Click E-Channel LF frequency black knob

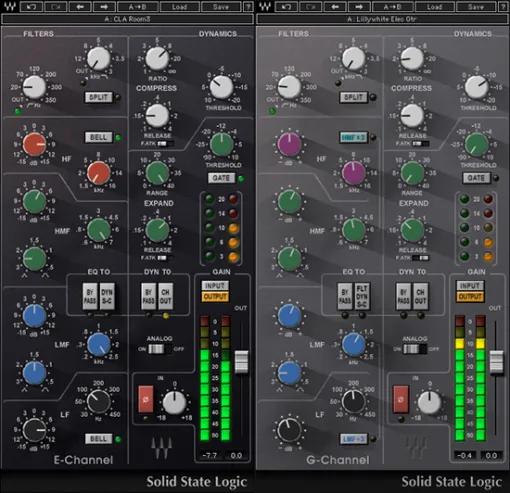[99, 401]
